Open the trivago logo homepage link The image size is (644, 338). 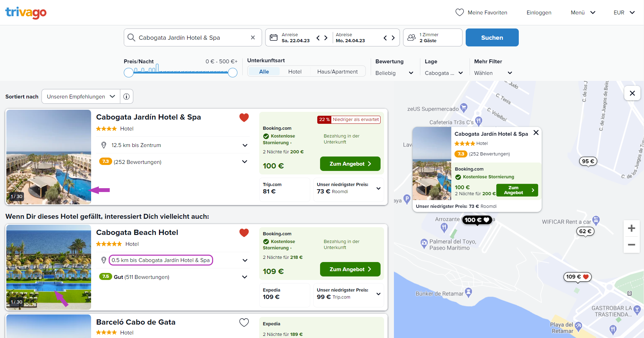pyautogui.click(x=26, y=13)
